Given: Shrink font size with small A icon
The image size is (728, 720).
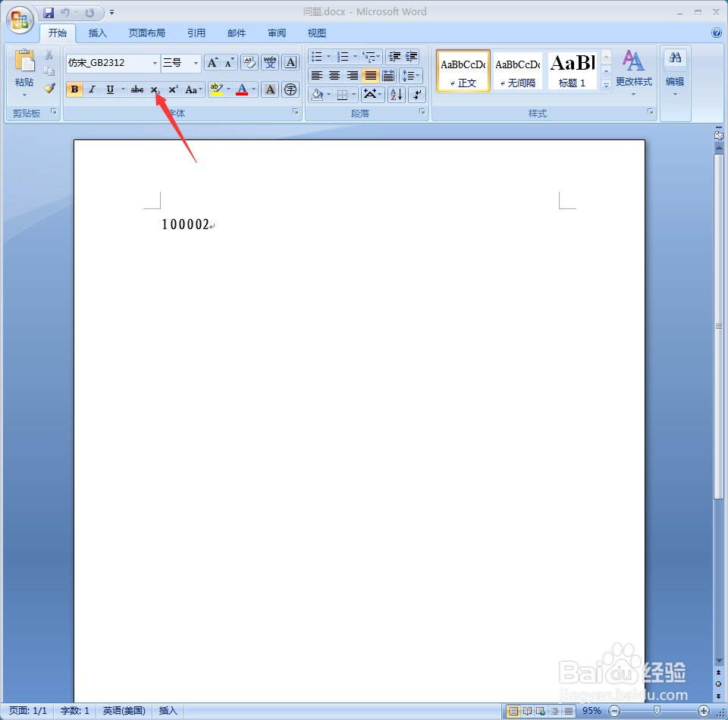Looking at the screenshot, I should tap(229, 63).
